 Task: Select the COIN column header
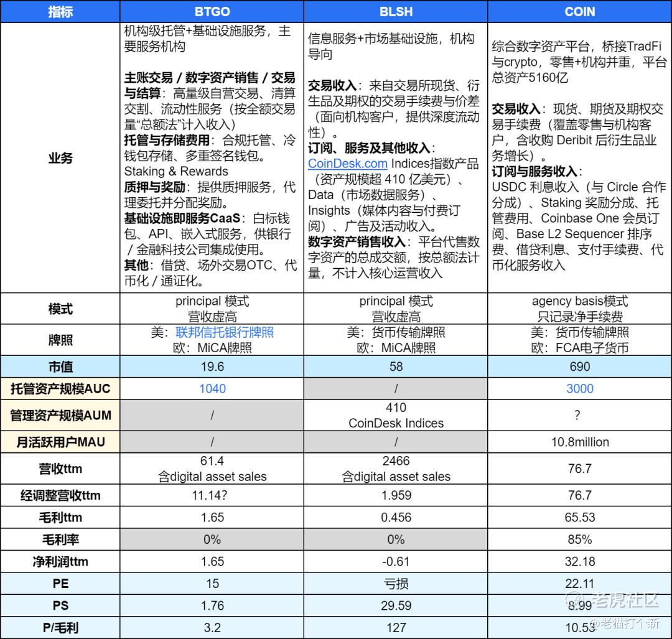click(580, 12)
